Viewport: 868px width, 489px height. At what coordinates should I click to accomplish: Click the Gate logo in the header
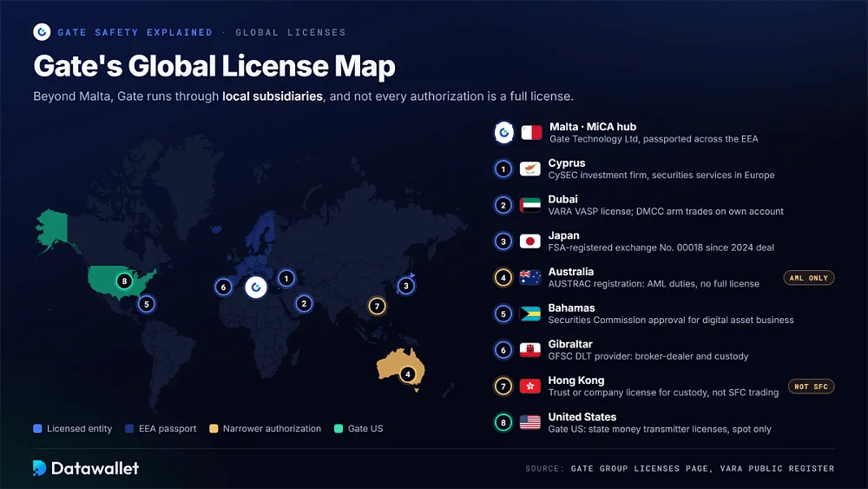pyautogui.click(x=42, y=32)
